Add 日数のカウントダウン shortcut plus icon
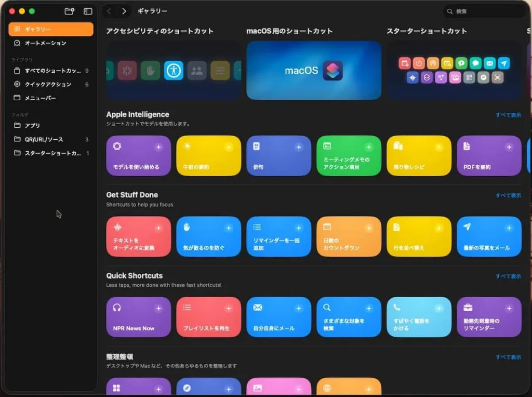 click(x=369, y=228)
